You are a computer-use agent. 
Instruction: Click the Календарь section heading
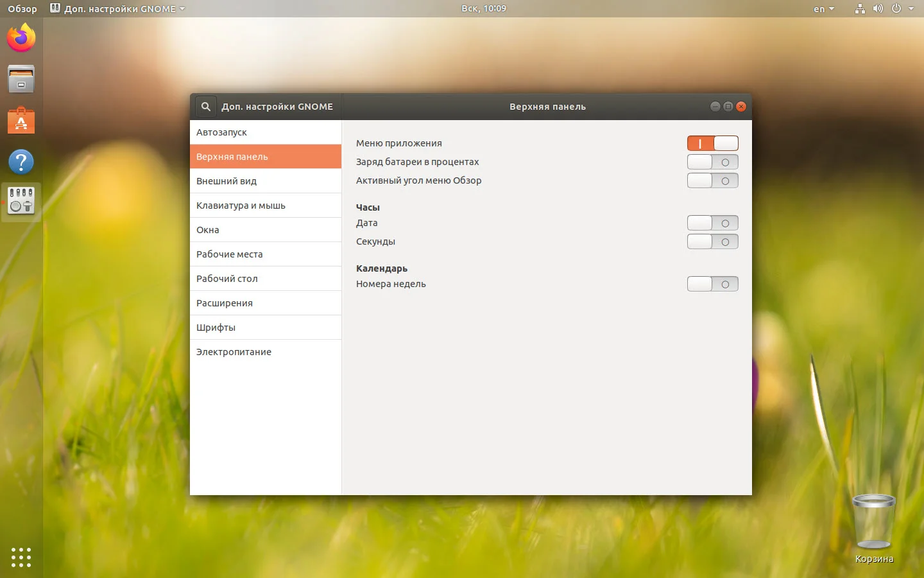coord(382,268)
